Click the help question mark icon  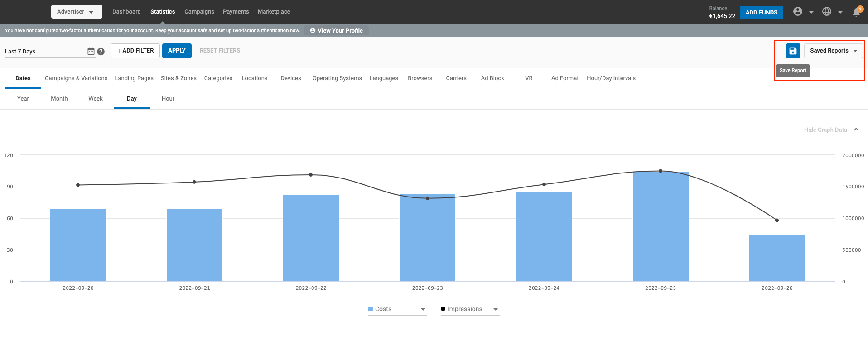(x=101, y=52)
